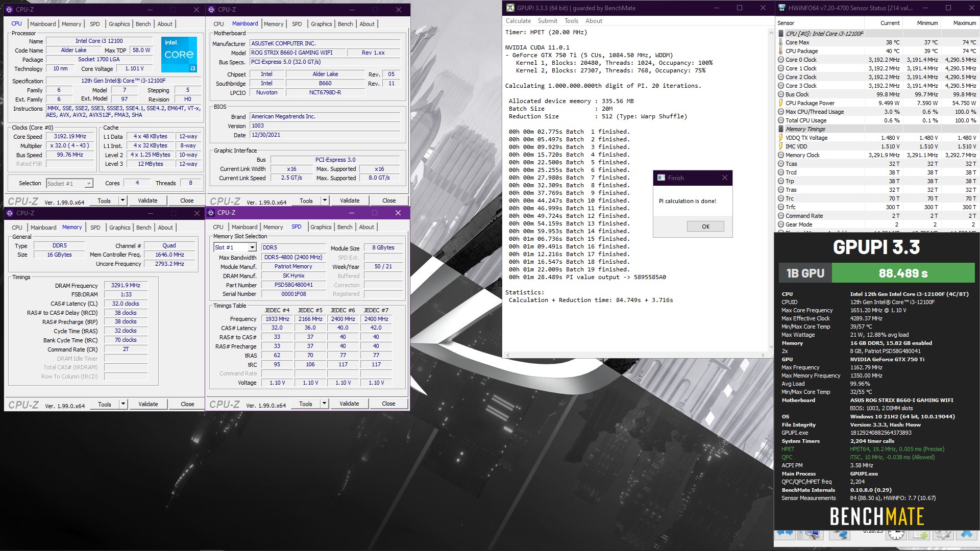Click the gauge icon beside Gear Mode
Viewport: 980px width, 551px height.
(780, 224)
